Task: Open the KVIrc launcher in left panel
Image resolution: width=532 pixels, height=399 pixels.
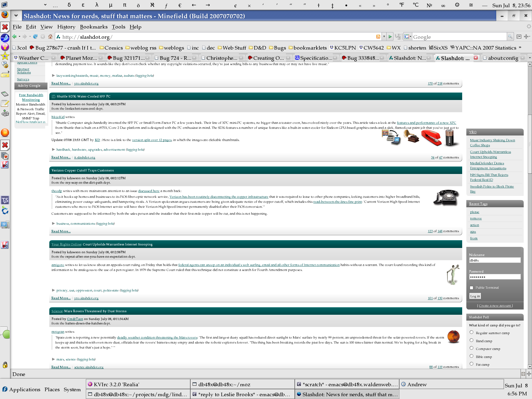Action: click(x=5, y=47)
